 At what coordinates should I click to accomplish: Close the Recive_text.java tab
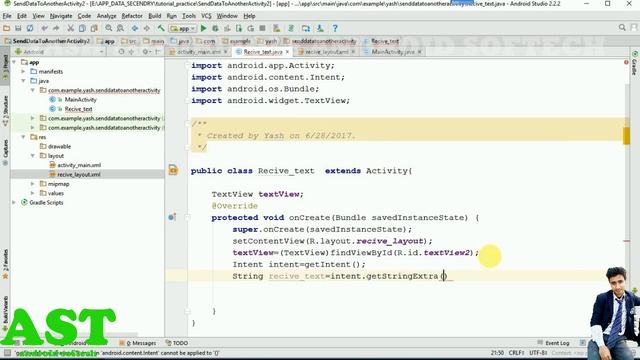(287, 52)
